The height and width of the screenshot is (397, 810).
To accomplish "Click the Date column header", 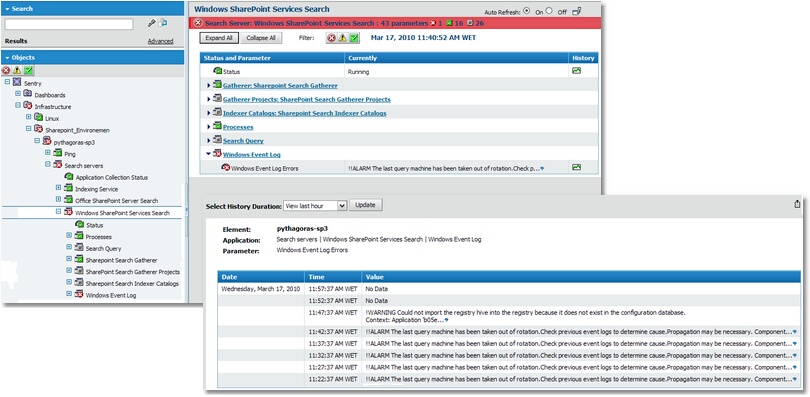I will point(261,277).
